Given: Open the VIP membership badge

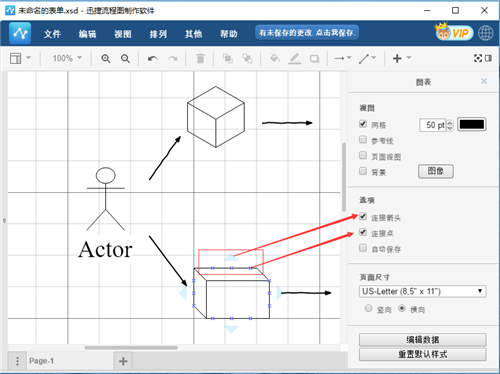Looking at the screenshot, I should click(x=454, y=32).
